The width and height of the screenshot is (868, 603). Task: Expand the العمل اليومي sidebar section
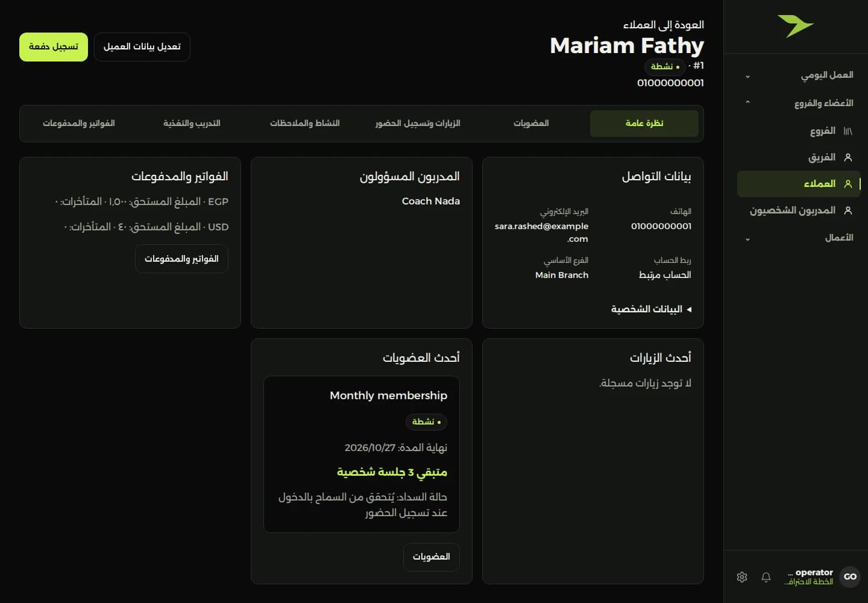point(799,75)
